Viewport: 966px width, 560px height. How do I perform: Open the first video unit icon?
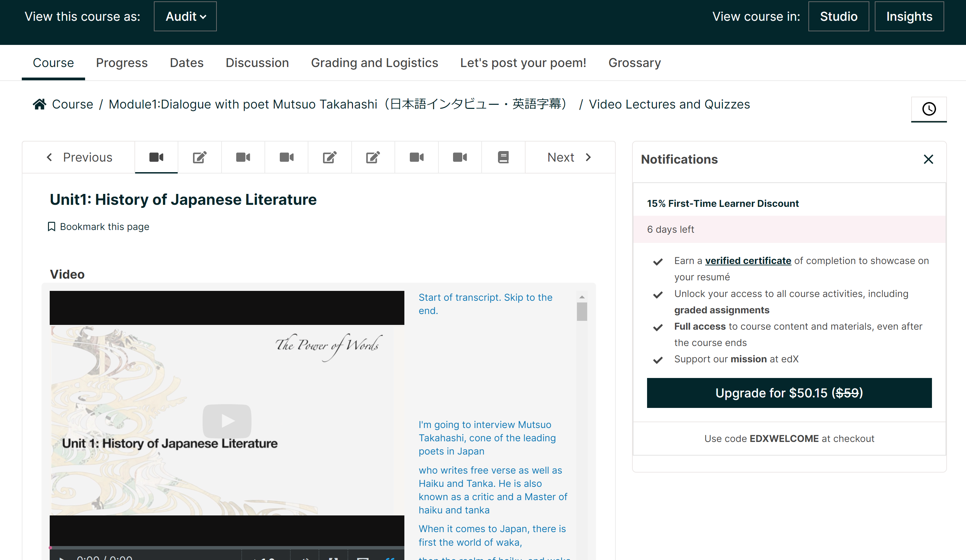[x=156, y=157]
